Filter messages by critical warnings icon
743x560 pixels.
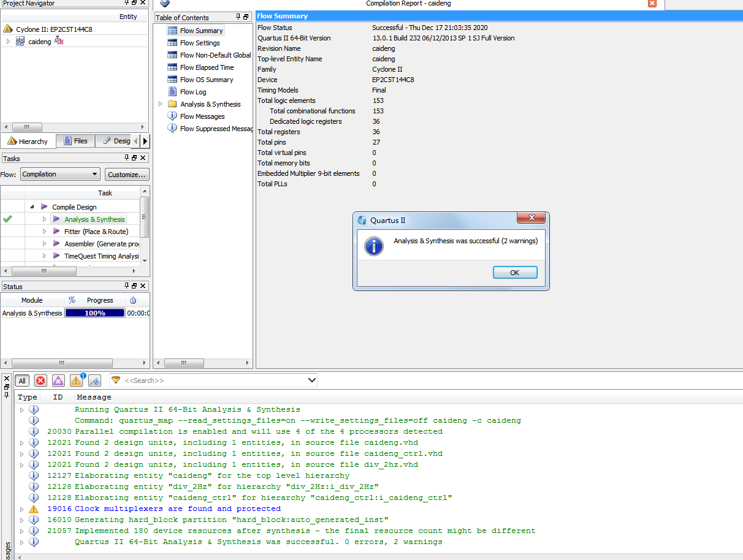(58, 380)
